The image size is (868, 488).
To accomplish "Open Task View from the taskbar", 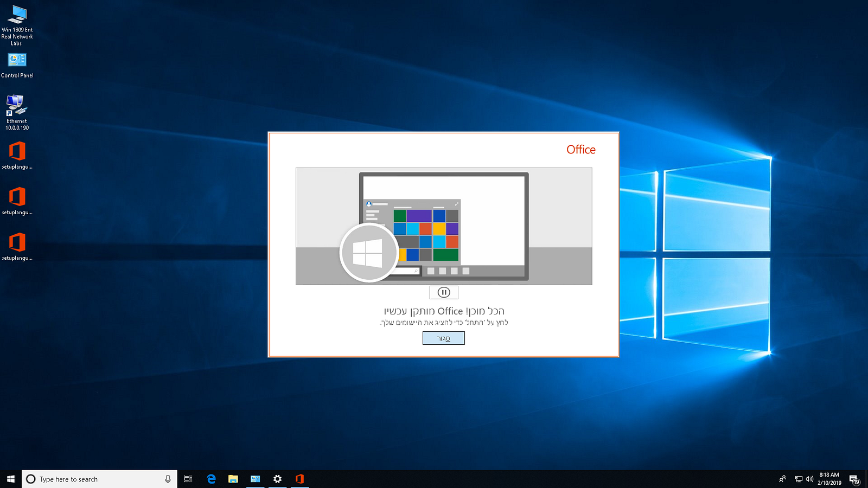I will [x=188, y=479].
